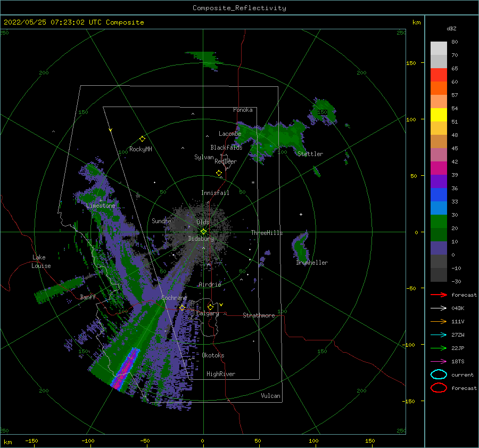The height and width of the screenshot is (448, 479).
Task: Click the yellow diamond marker near RockyMH
Action: point(142,139)
